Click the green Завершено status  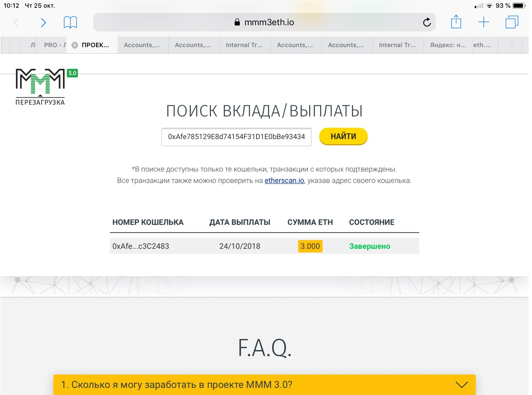click(x=370, y=246)
